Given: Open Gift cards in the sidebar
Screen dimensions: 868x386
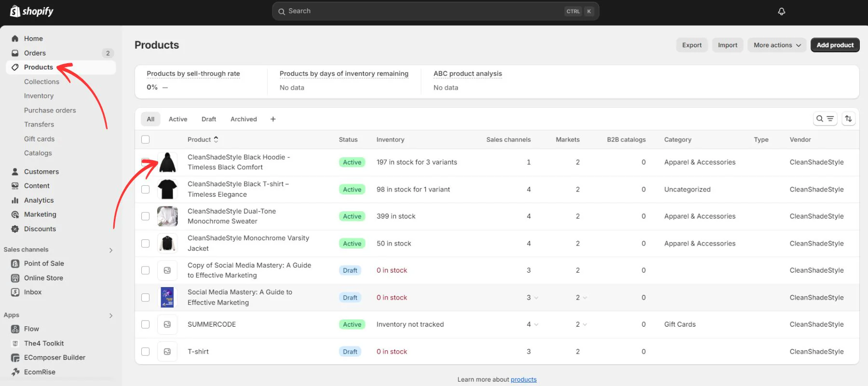Looking at the screenshot, I should (x=39, y=139).
